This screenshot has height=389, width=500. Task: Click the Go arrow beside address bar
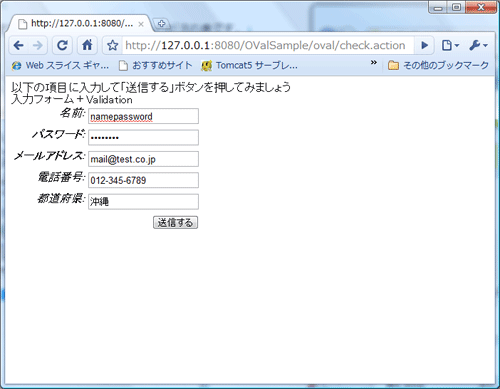click(x=424, y=45)
